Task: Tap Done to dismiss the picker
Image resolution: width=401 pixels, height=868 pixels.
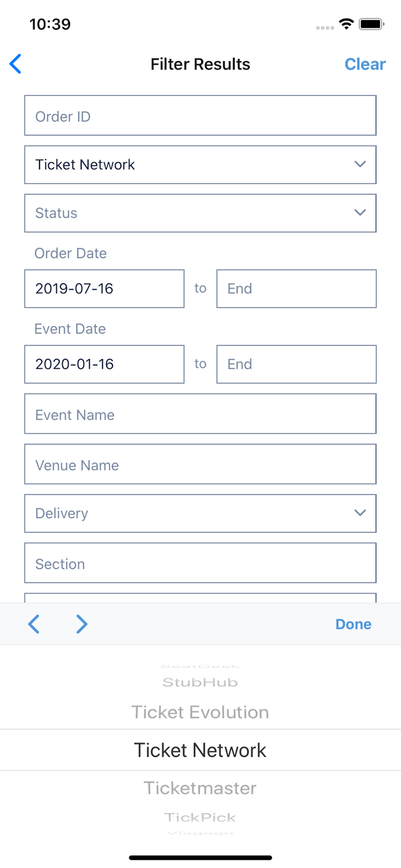Action: pos(353,624)
